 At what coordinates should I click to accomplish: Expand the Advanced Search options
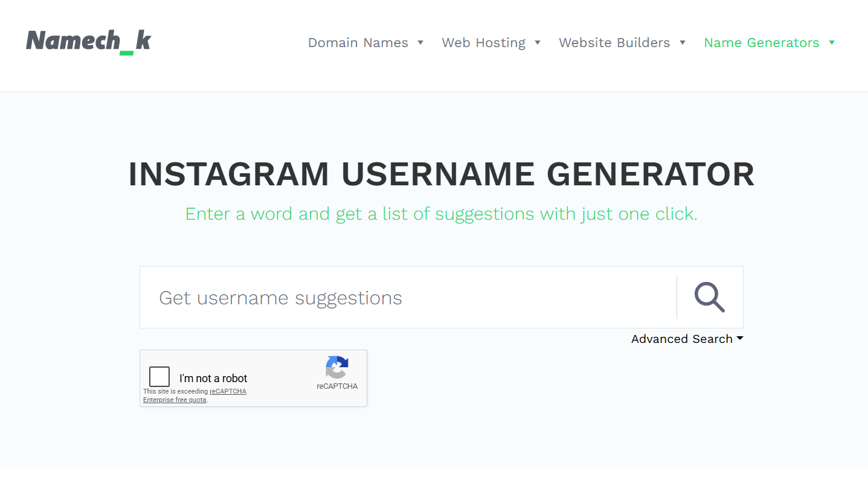click(x=687, y=339)
